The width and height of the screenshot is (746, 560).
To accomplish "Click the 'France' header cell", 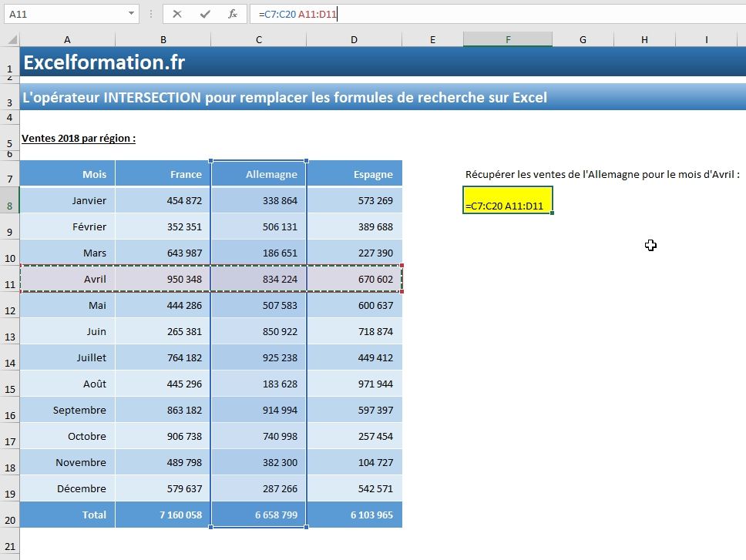I will (163, 174).
